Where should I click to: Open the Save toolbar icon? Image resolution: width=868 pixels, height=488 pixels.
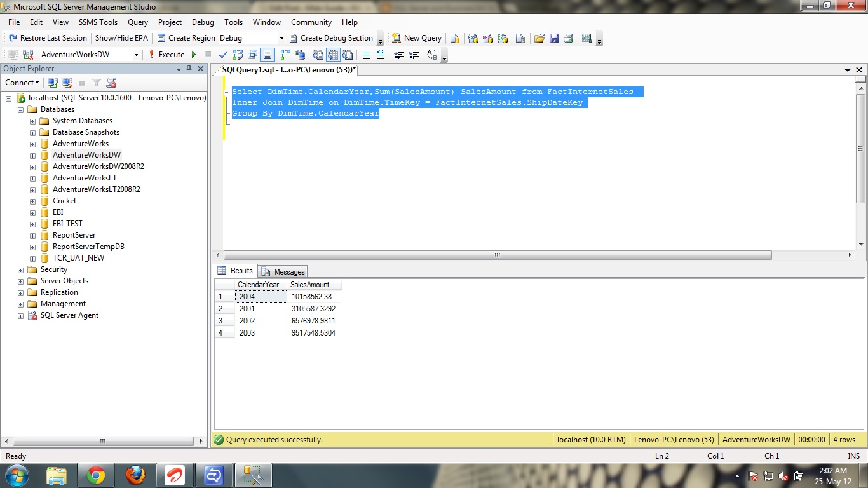click(x=555, y=38)
